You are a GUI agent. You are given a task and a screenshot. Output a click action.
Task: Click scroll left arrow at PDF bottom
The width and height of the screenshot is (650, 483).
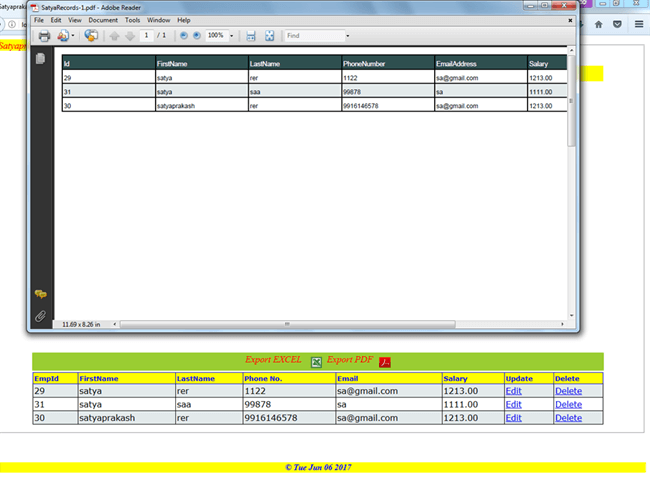click(x=115, y=324)
